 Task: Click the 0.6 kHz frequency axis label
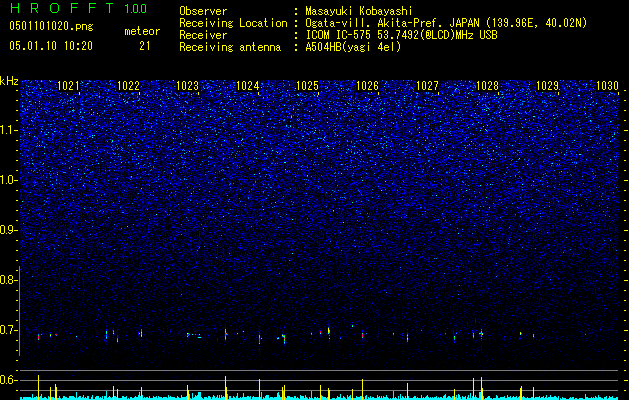coord(8,380)
